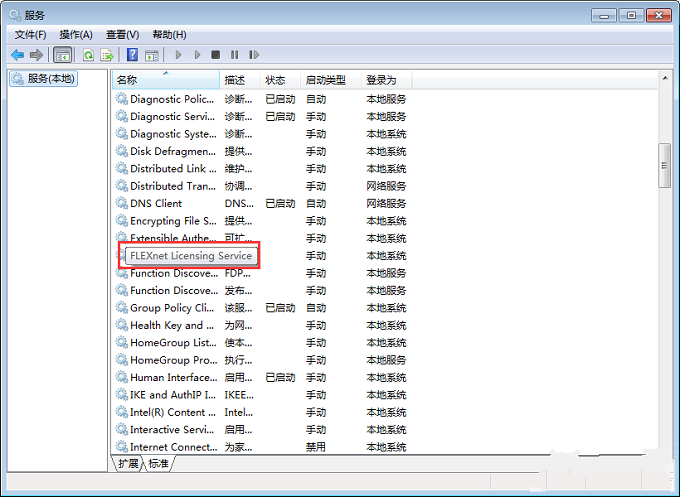Open the 文件(F) menu
This screenshot has width=680, height=497.
pyautogui.click(x=30, y=35)
